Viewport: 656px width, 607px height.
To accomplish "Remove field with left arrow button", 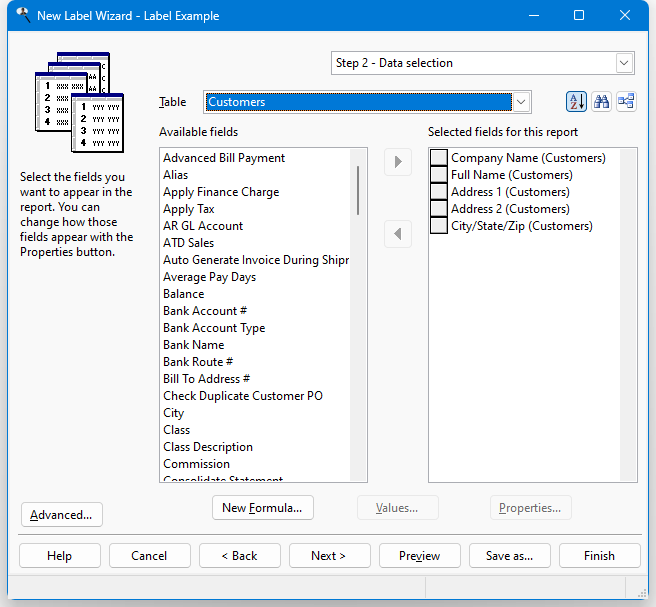I will pos(398,234).
